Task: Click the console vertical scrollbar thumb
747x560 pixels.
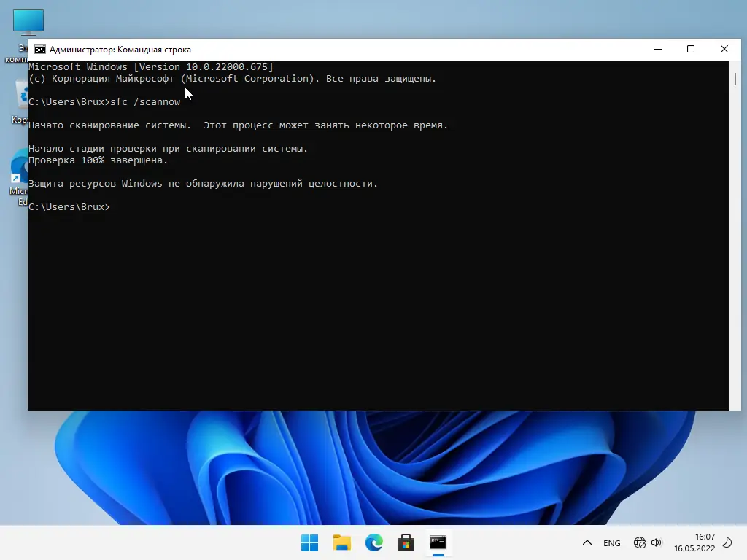Action: coord(735,79)
